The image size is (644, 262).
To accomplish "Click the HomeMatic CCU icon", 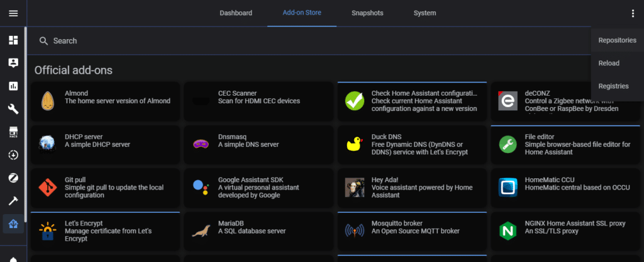I will [508, 188].
